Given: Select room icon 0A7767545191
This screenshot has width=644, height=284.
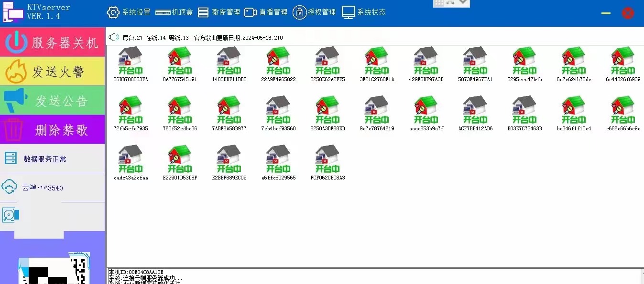Looking at the screenshot, I should (180, 61).
